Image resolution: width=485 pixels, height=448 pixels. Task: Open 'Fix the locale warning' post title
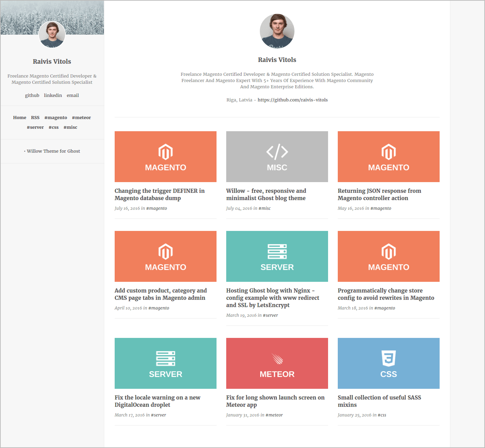point(158,401)
